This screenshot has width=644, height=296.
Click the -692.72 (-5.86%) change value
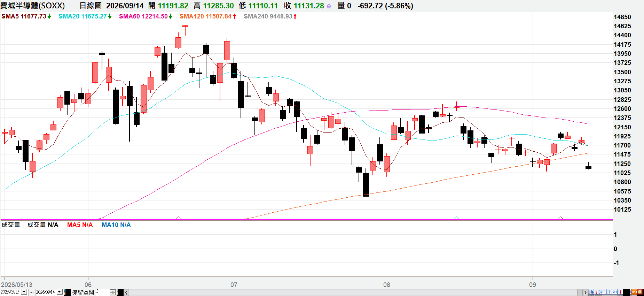(385, 6)
